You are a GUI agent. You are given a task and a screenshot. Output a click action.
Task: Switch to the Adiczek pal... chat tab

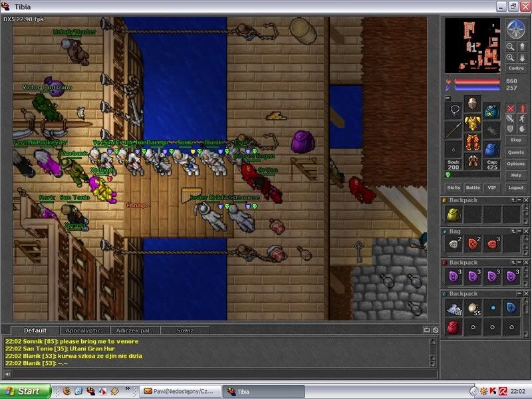coord(135,331)
